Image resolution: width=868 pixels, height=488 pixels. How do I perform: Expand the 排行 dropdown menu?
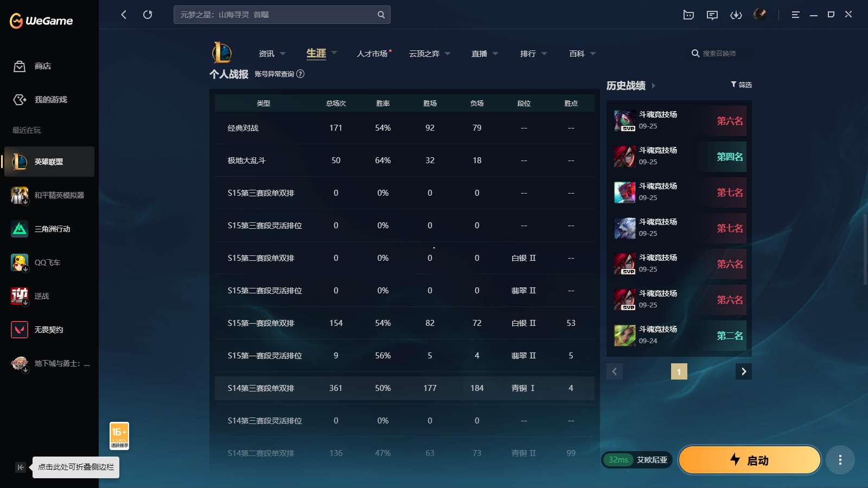click(533, 54)
